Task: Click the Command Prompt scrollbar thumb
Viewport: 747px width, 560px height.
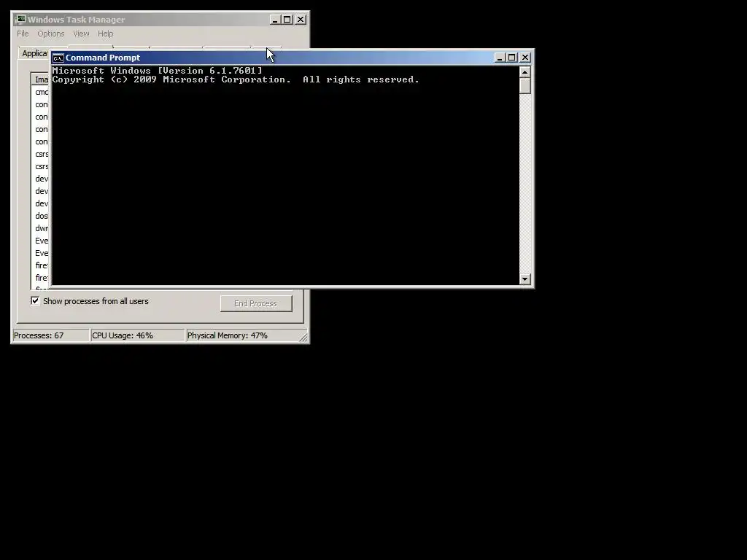Action: [x=525, y=86]
